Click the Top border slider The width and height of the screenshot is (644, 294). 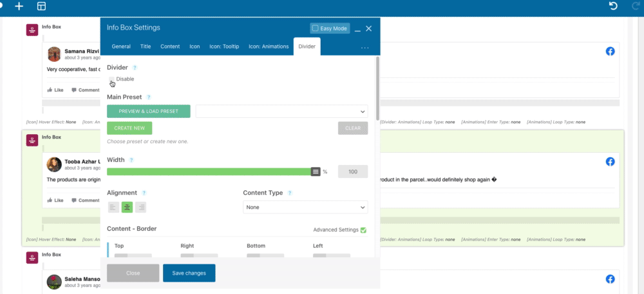(133, 255)
